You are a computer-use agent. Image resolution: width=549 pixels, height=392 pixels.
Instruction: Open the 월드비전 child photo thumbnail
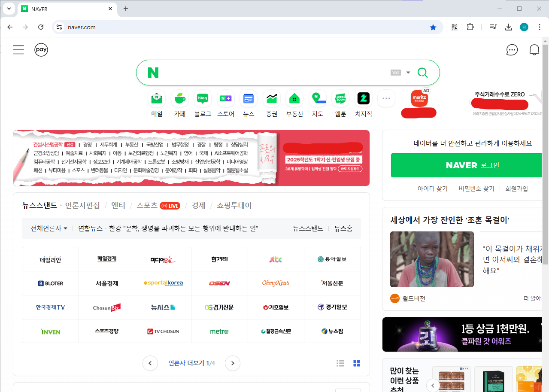click(432, 259)
